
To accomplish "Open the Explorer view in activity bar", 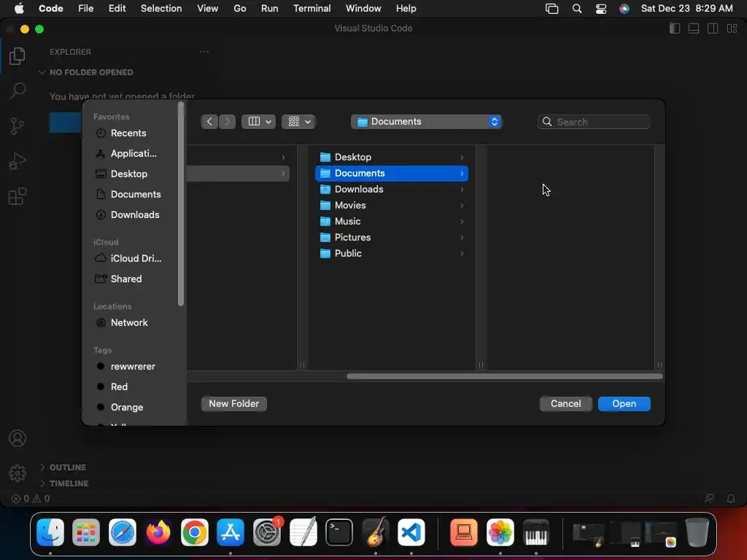I will pos(18,56).
